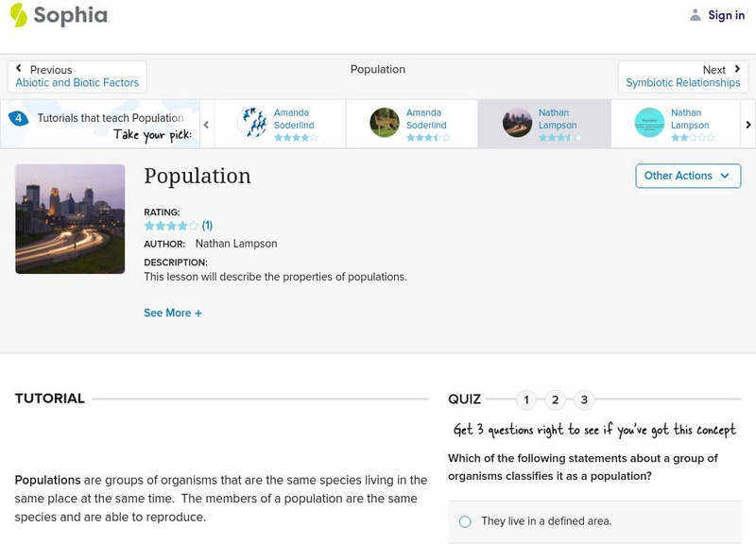
Task: Go to quiz question 1
Action: click(526, 399)
